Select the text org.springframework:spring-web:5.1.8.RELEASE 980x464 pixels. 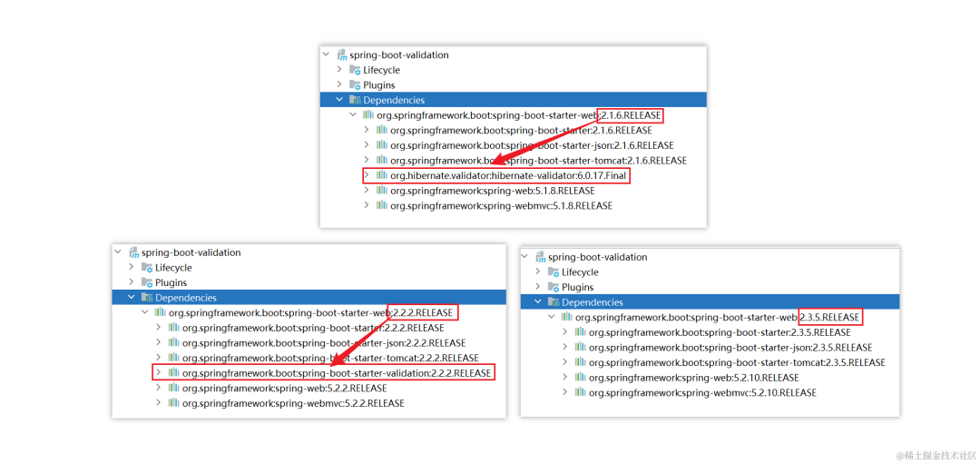click(x=493, y=192)
